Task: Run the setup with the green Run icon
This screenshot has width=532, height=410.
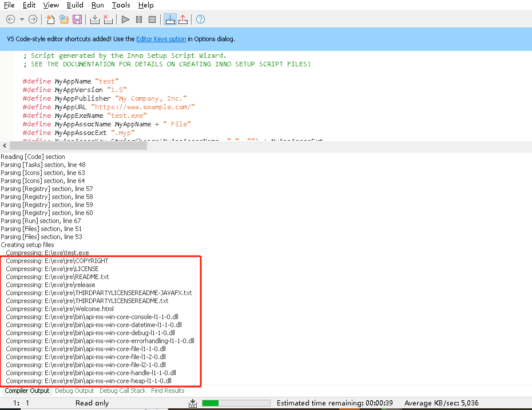Action: click(x=125, y=19)
